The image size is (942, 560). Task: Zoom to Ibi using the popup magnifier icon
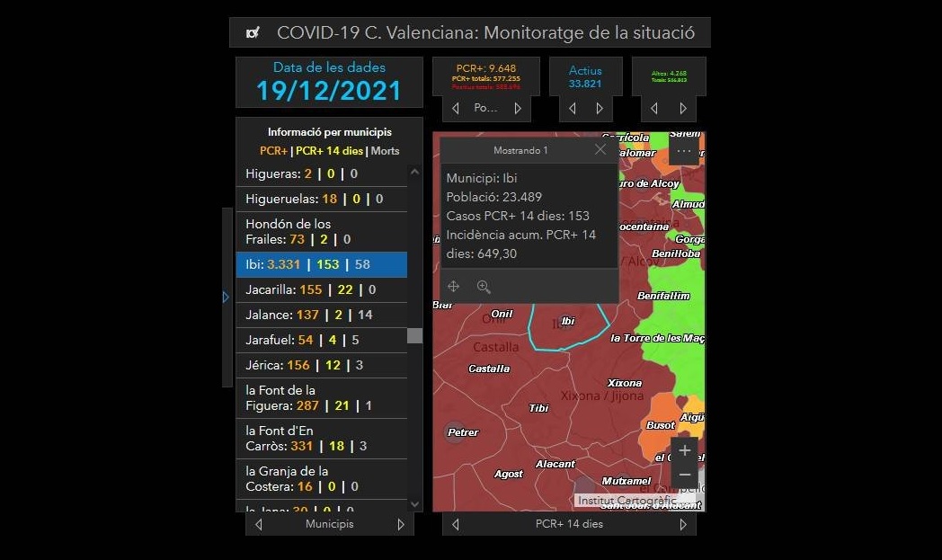click(x=484, y=287)
